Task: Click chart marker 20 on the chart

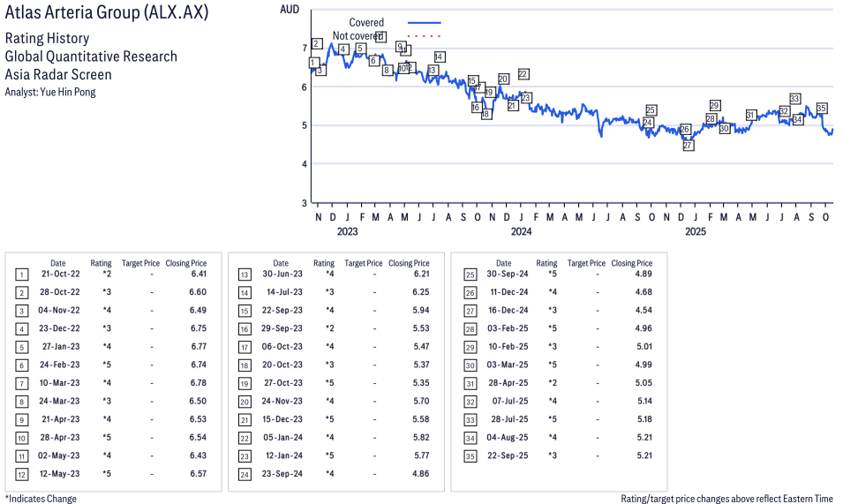Action: pos(503,79)
